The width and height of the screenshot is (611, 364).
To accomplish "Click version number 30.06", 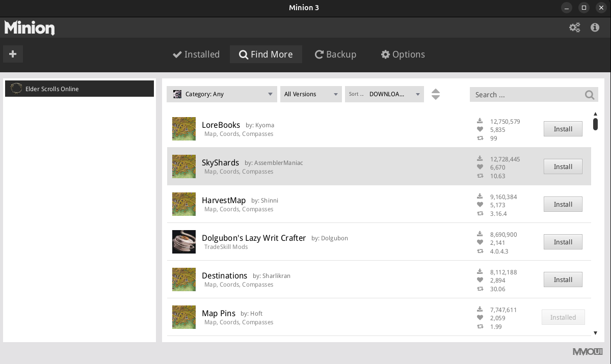I will point(497,289).
